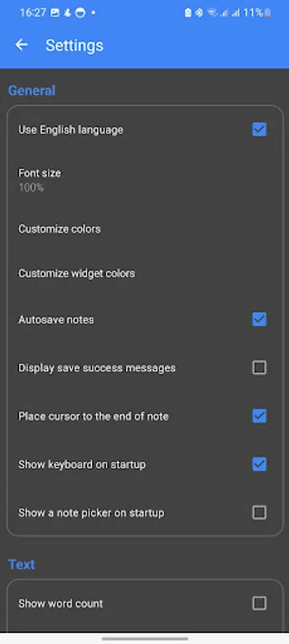Tap the image notification icon in status bar

pos(55,13)
